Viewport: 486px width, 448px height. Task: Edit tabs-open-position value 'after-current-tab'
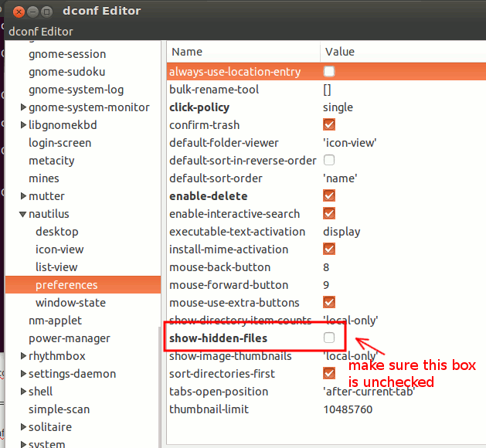point(369,392)
